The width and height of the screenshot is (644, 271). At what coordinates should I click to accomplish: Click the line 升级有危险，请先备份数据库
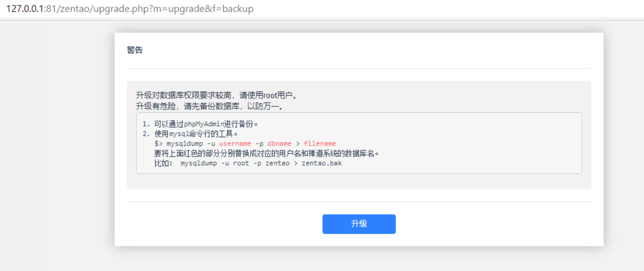coord(210,106)
